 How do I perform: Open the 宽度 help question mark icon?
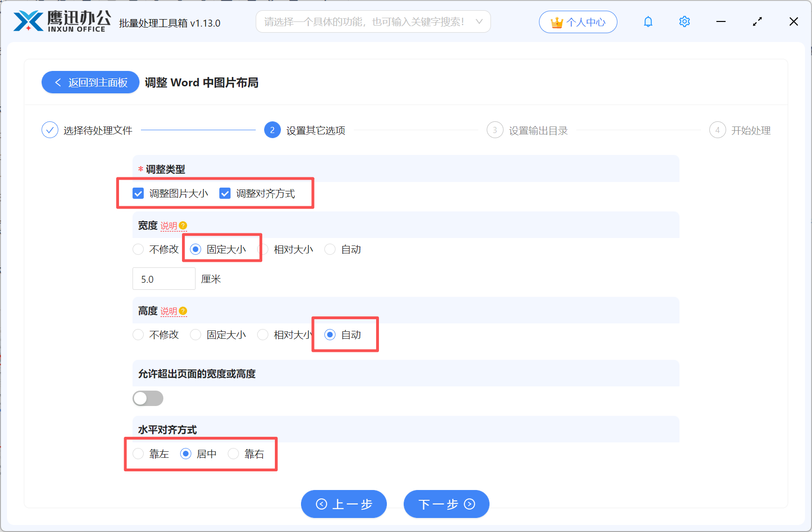[183, 225]
